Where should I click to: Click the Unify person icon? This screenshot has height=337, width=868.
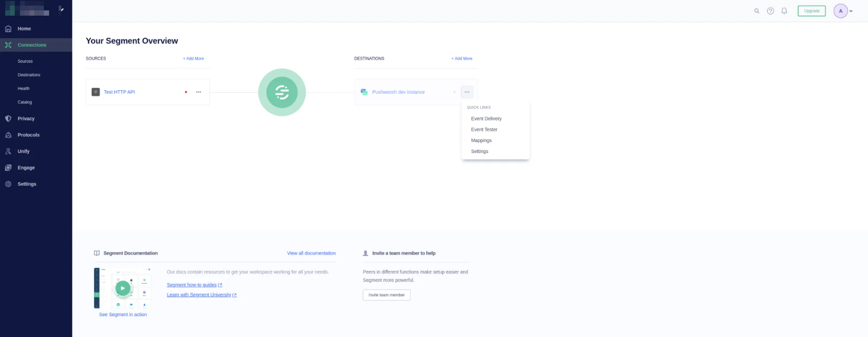click(8, 152)
